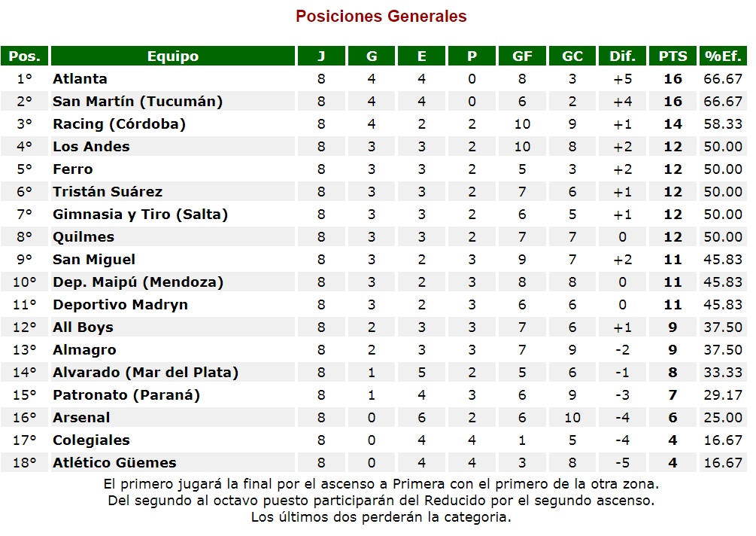This screenshot has width=756, height=536.
Task: Click the Pos. column header
Action: tap(25, 56)
